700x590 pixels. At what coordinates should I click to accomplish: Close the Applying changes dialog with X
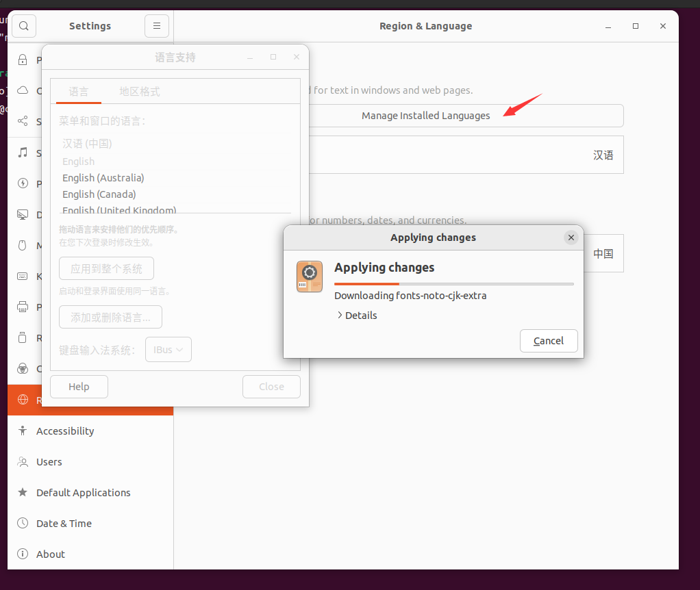click(571, 238)
